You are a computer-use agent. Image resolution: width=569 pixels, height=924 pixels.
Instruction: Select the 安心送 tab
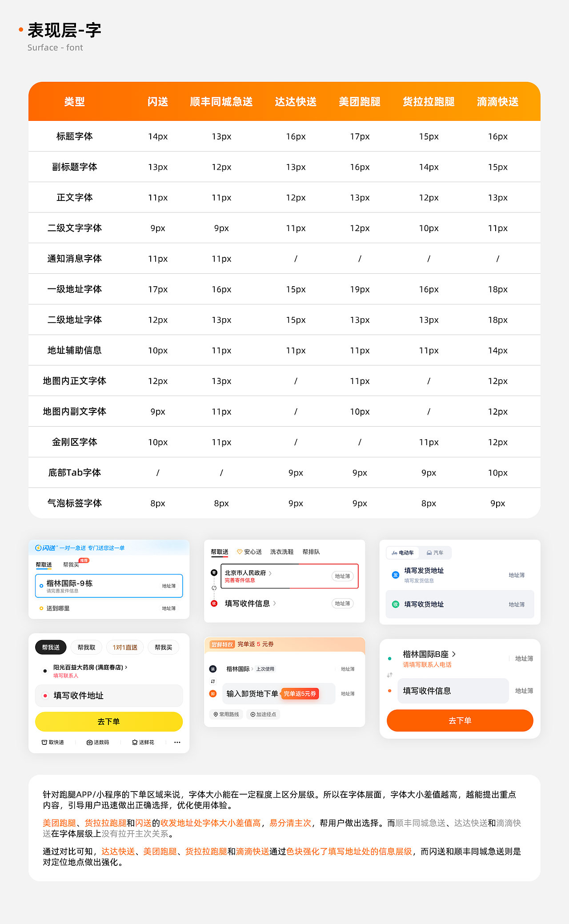click(x=249, y=552)
